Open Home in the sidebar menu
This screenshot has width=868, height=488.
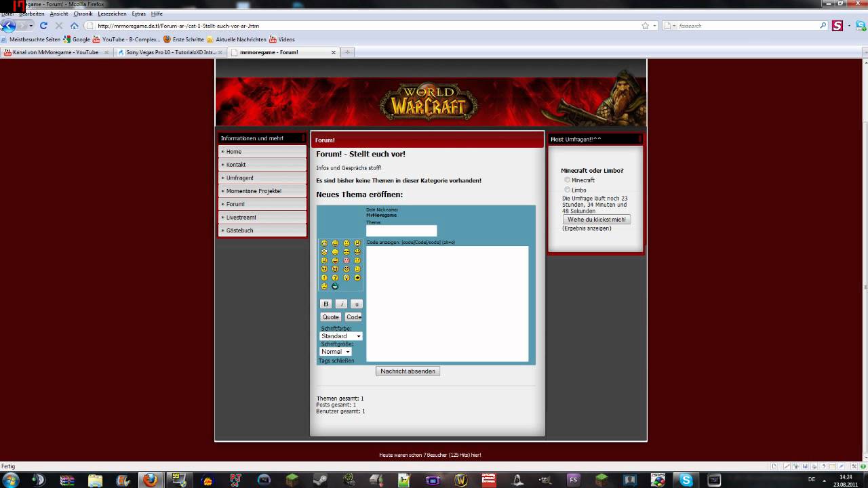pos(262,152)
